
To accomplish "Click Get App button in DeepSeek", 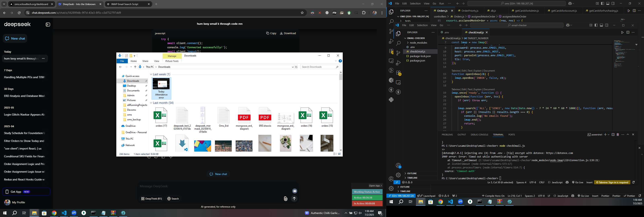I will pos(26,192).
